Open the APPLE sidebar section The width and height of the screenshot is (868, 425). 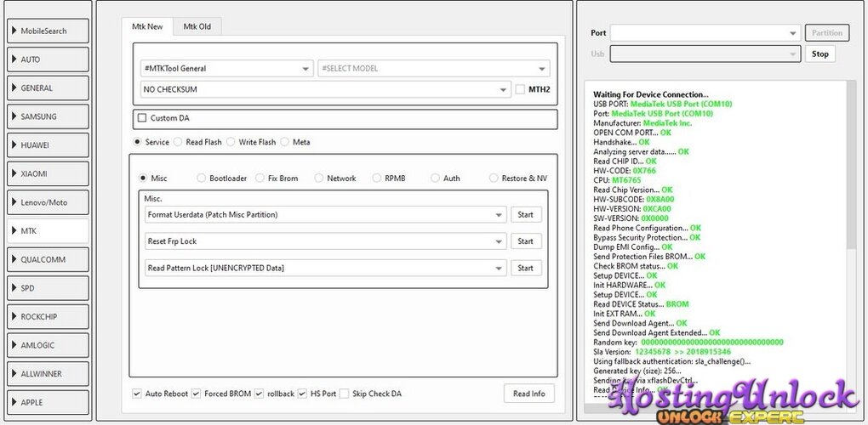[48, 402]
